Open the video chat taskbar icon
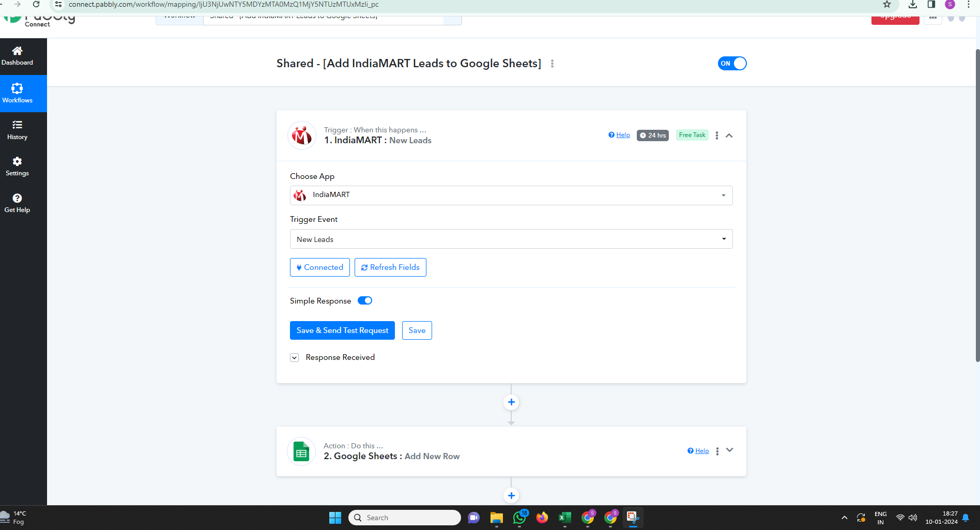 pos(473,518)
